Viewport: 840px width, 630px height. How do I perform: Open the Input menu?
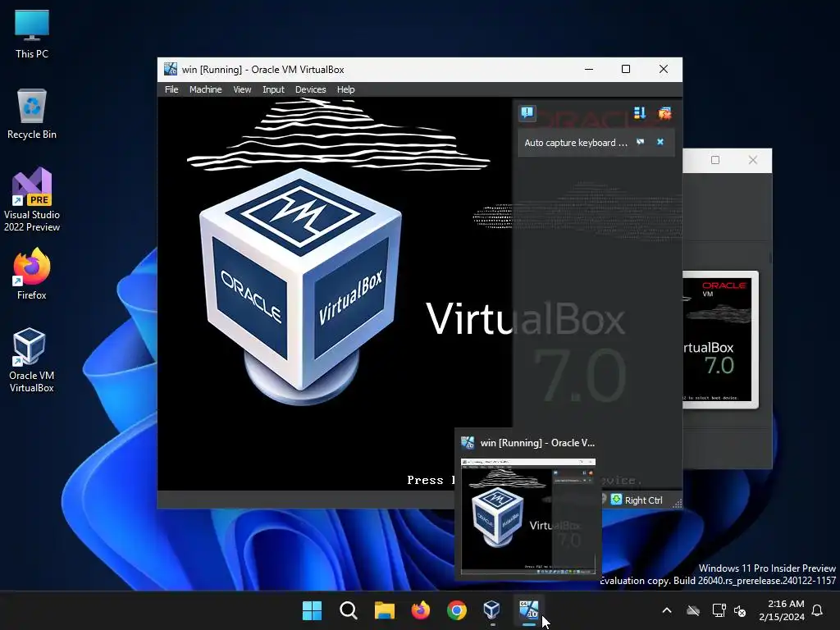pos(273,89)
